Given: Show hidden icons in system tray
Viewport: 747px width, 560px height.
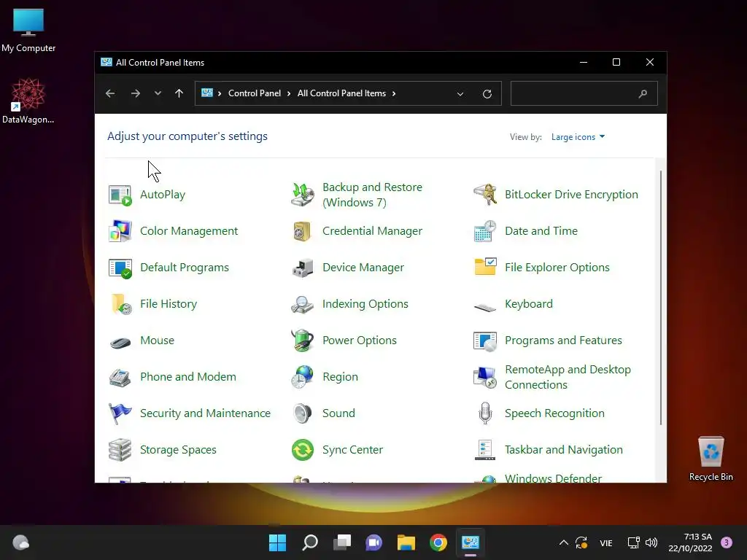Looking at the screenshot, I should point(564,542).
